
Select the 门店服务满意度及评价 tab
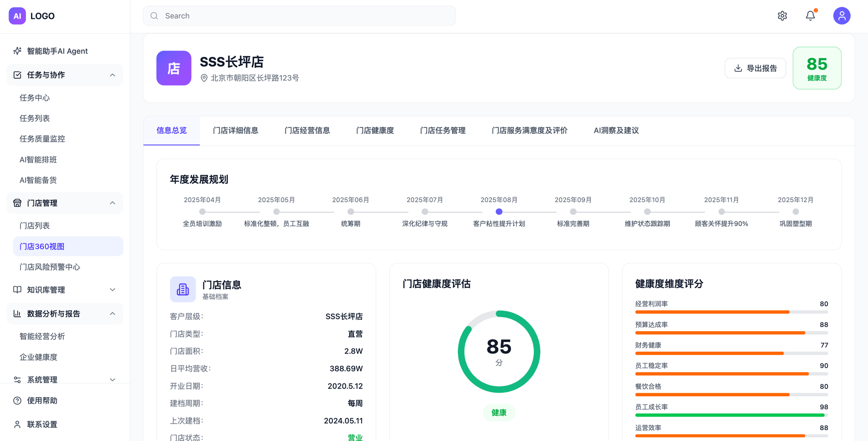tap(529, 130)
